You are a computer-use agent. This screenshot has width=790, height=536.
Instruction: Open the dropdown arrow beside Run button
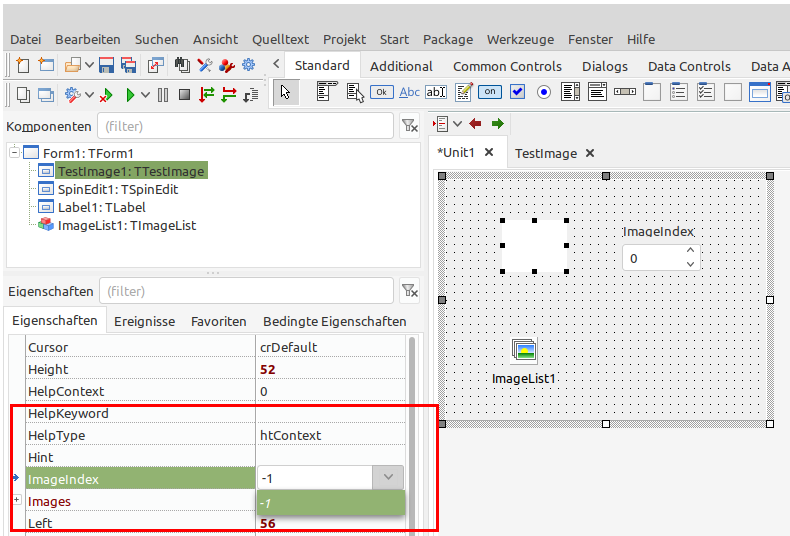pyautogui.click(x=146, y=94)
